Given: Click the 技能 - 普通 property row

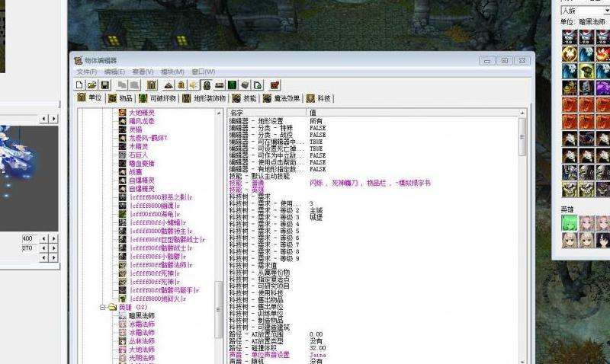Looking at the screenshot, I should (x=374, y=183).
